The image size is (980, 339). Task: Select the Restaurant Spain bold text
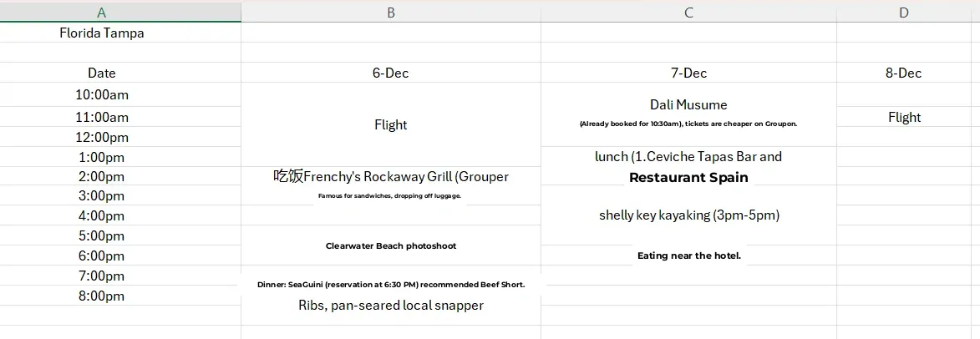tap(688, 178)
